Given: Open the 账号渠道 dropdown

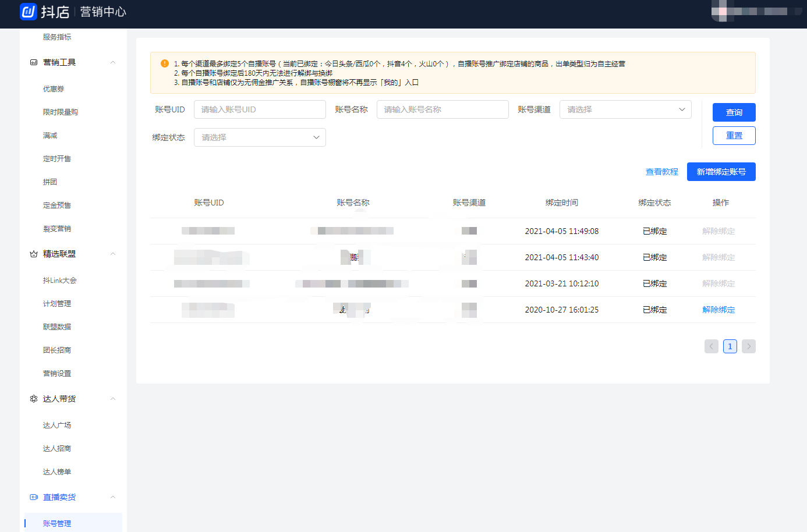Looking at the screenshot, I should tap(625, 109).
